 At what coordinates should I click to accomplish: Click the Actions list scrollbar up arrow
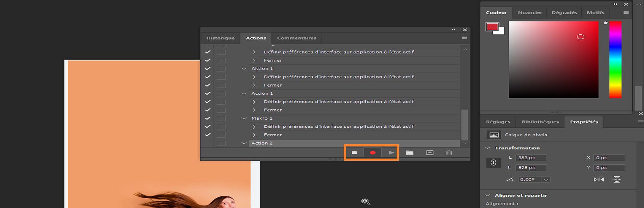465,49
